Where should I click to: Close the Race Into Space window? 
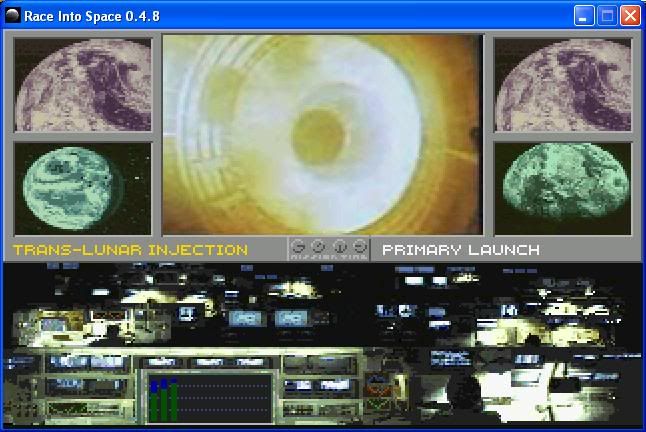(630, 16)
